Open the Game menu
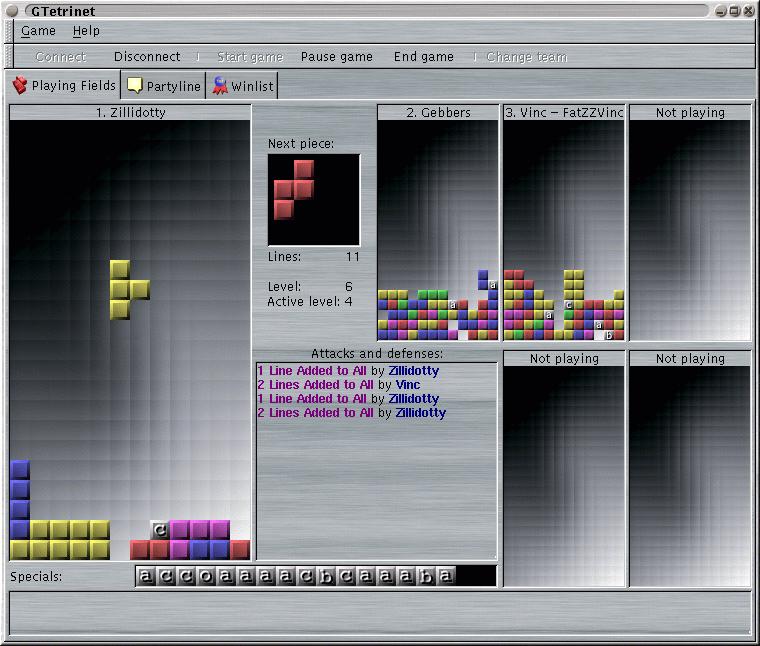 click(x=38, y=31)
